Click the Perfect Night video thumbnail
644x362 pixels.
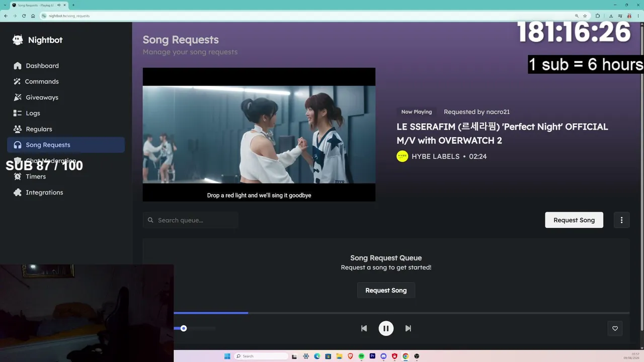pos(259,135)
